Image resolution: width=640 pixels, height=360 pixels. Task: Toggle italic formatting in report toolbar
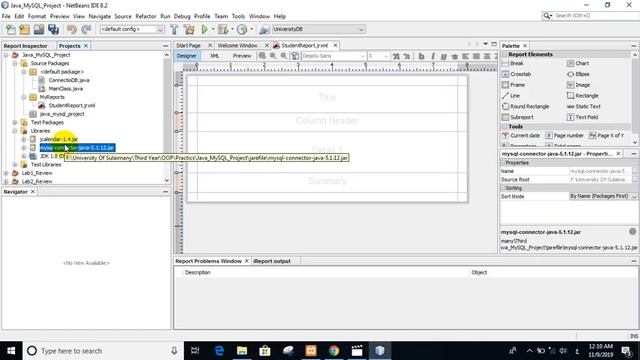[x=433, y=56]
